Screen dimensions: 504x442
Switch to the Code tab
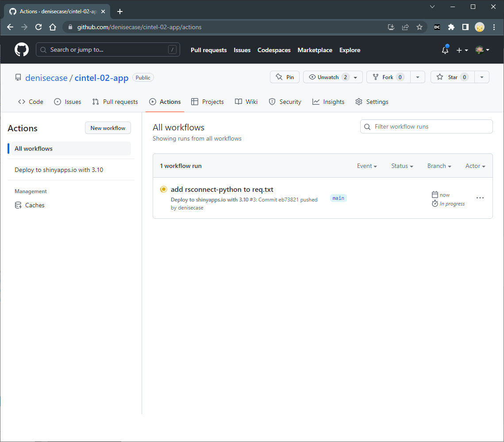31,102
